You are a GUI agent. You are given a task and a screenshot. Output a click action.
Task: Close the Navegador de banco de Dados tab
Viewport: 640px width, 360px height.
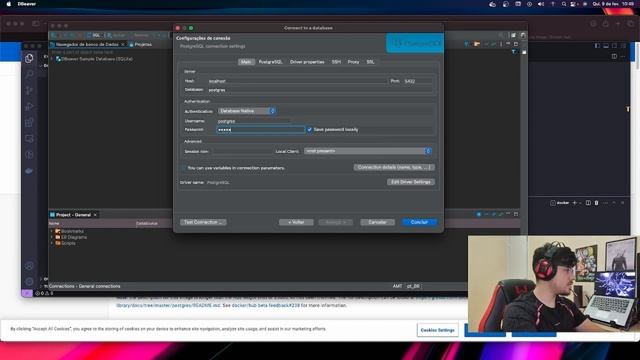[123, 44]
